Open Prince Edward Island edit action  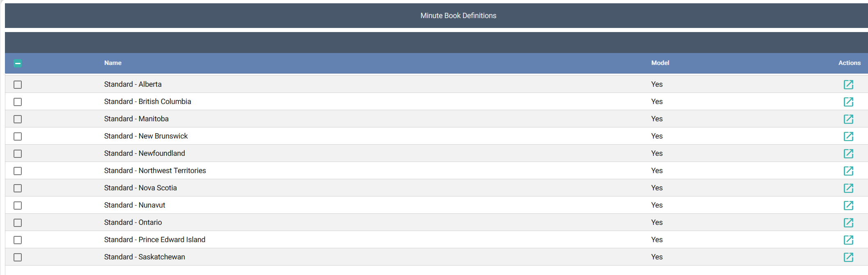[x=848, y=240]
